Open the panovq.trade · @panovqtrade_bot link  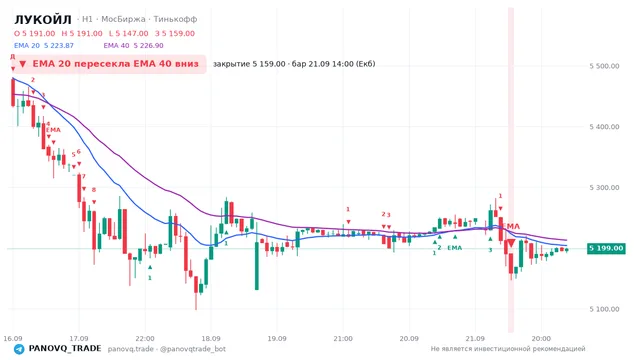167,349
